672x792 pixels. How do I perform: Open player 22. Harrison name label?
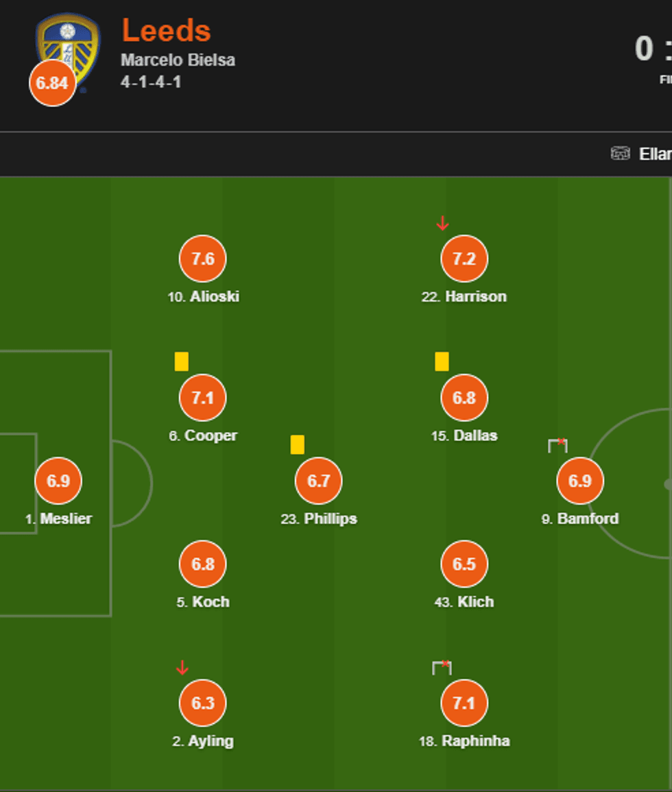(x=464, y=297)
